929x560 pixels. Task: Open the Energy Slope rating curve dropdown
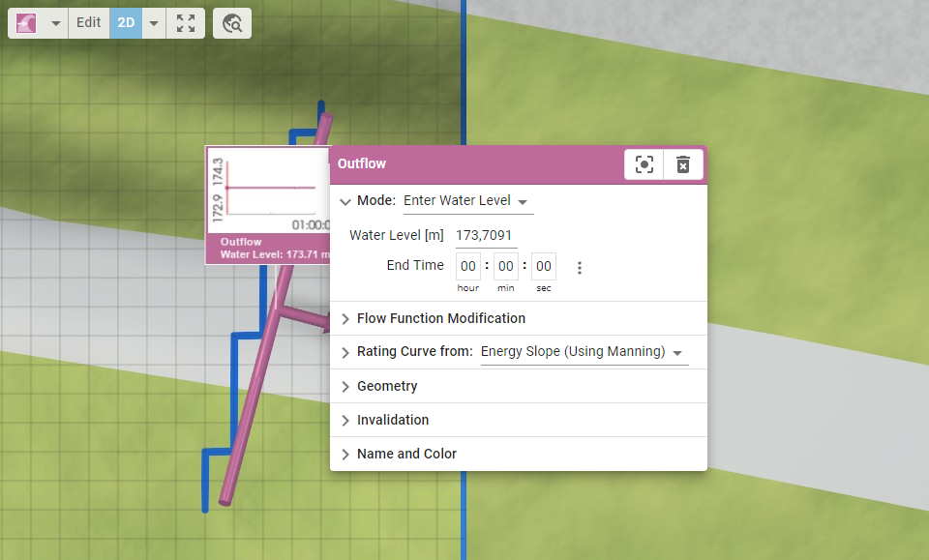[x=583, y=352]
